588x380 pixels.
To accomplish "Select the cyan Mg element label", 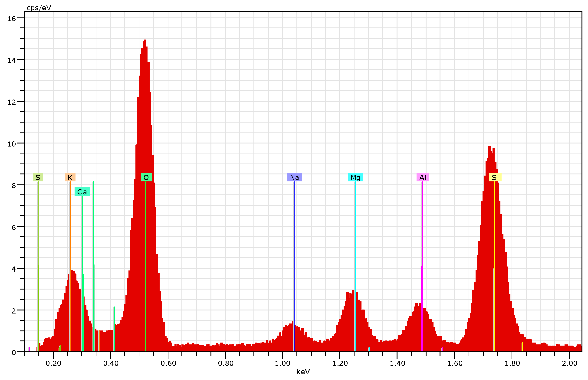I will pyautogui.click(x=355, y=177).
